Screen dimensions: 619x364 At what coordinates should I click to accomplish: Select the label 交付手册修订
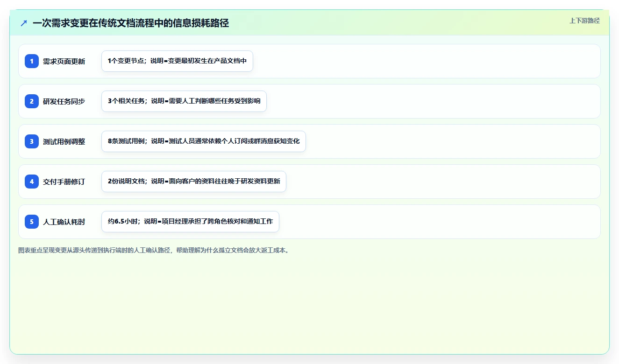(x=64, y=182)
